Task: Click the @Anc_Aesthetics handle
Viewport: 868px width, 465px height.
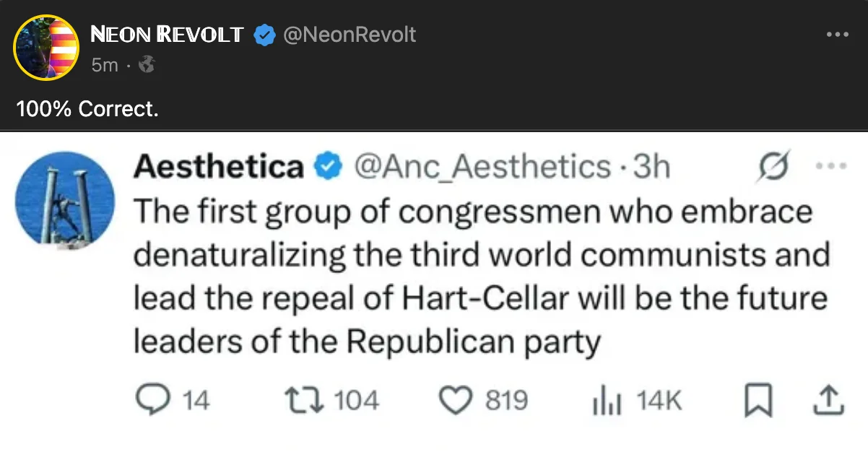Action: (482, 167)
